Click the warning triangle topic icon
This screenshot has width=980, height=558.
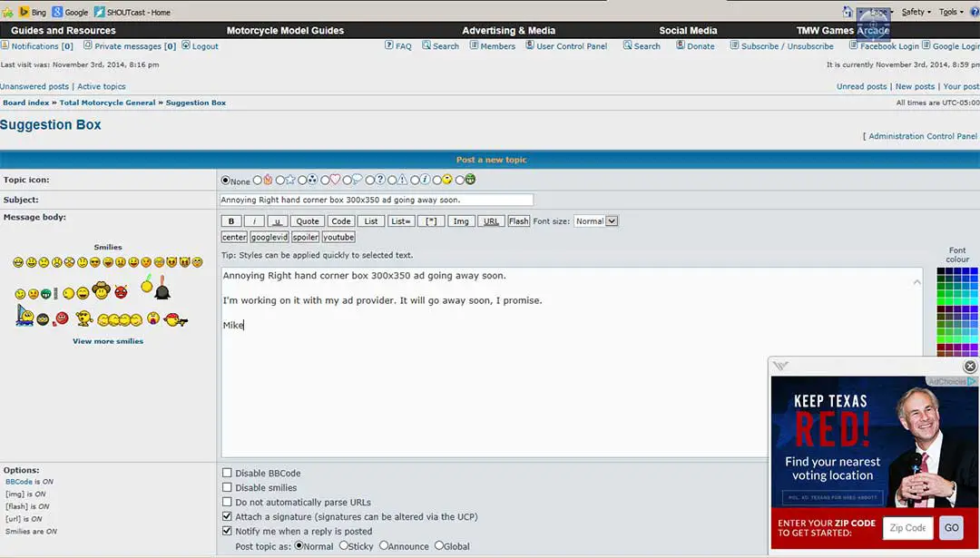click(x=403, y=180)
